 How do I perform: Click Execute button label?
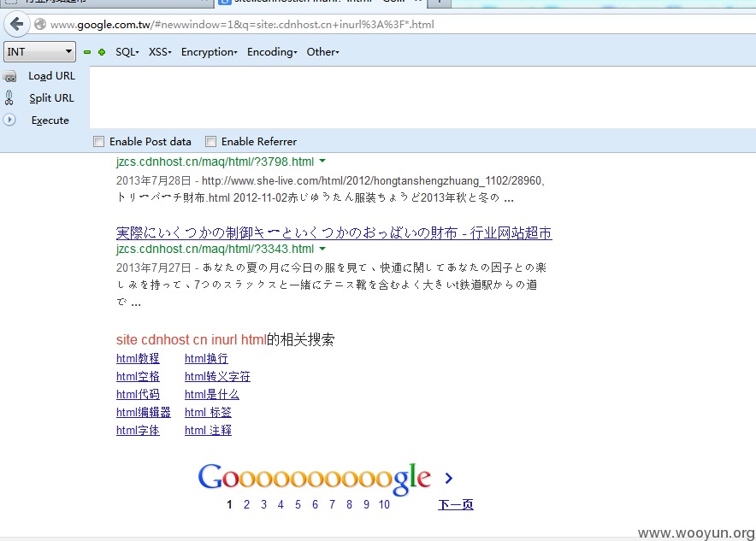pyautogui.click(x=50, y=120)
